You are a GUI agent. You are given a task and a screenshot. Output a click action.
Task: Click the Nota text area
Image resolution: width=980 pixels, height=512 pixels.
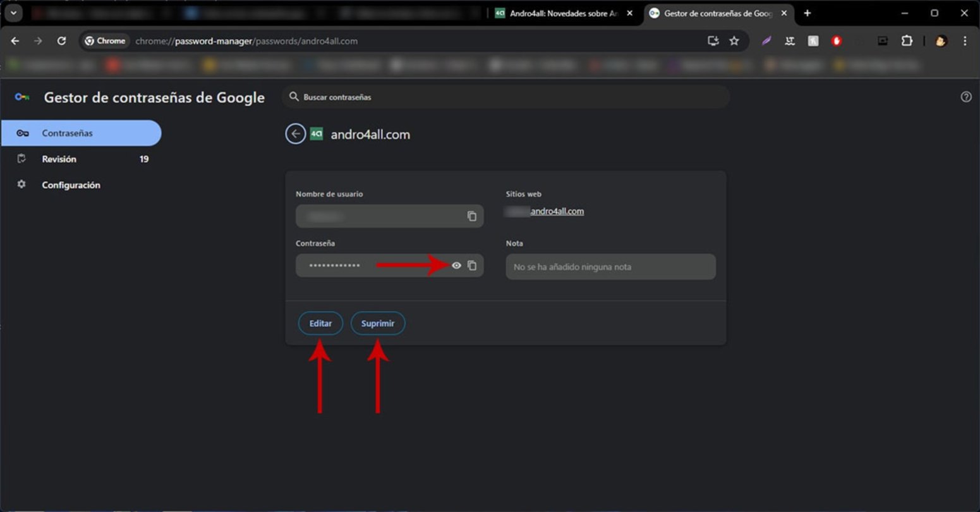coord(610,267)
